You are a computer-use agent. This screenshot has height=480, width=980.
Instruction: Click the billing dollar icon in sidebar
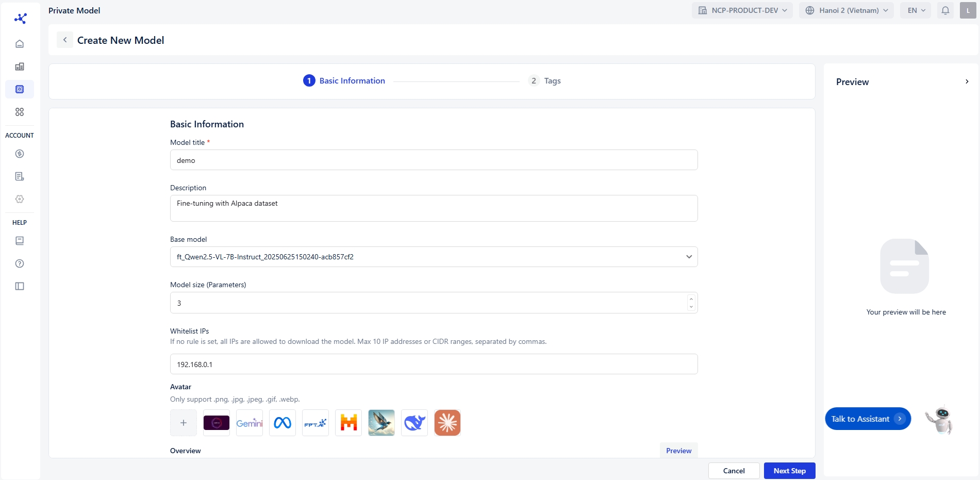[20, 154]
